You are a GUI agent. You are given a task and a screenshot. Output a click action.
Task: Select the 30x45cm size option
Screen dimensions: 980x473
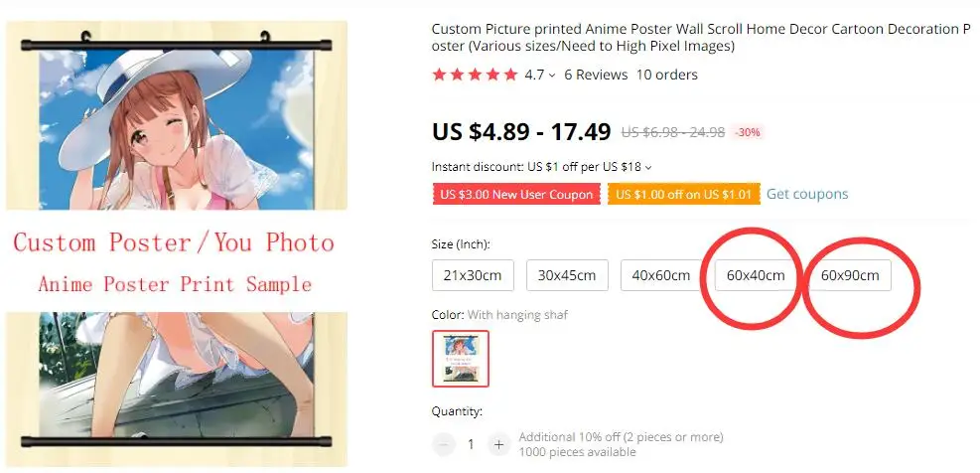[567, 275]
